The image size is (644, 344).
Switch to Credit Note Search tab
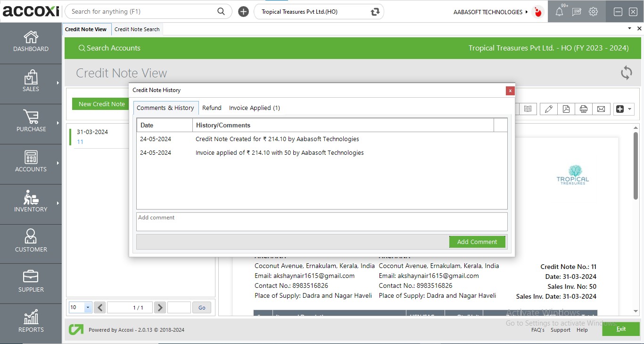click(137, 29)
